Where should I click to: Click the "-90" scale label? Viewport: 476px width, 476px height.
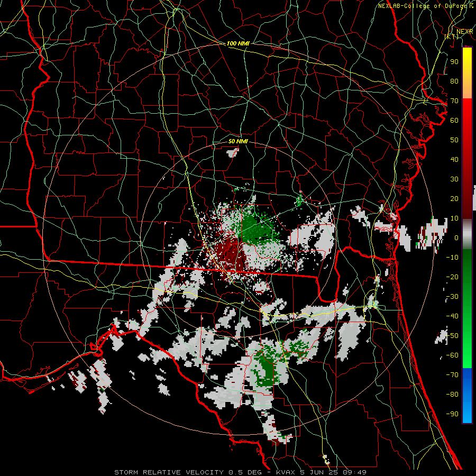pyautogui.click(x=452, y=414)
